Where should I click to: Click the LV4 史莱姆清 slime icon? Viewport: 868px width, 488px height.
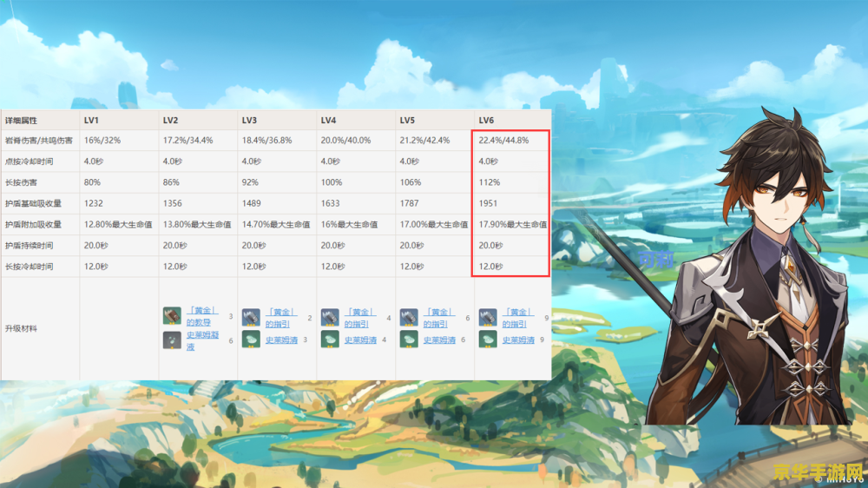tap(330, 339)
